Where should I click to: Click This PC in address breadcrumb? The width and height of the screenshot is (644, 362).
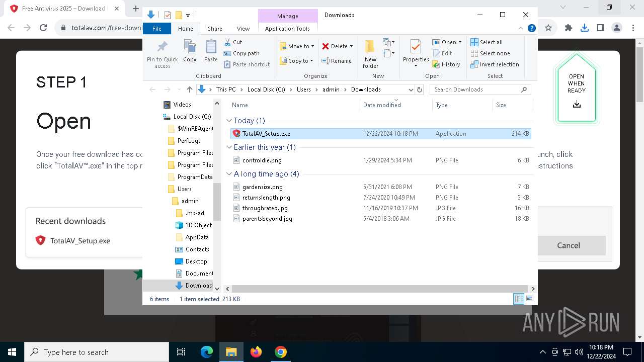point(226,89)
